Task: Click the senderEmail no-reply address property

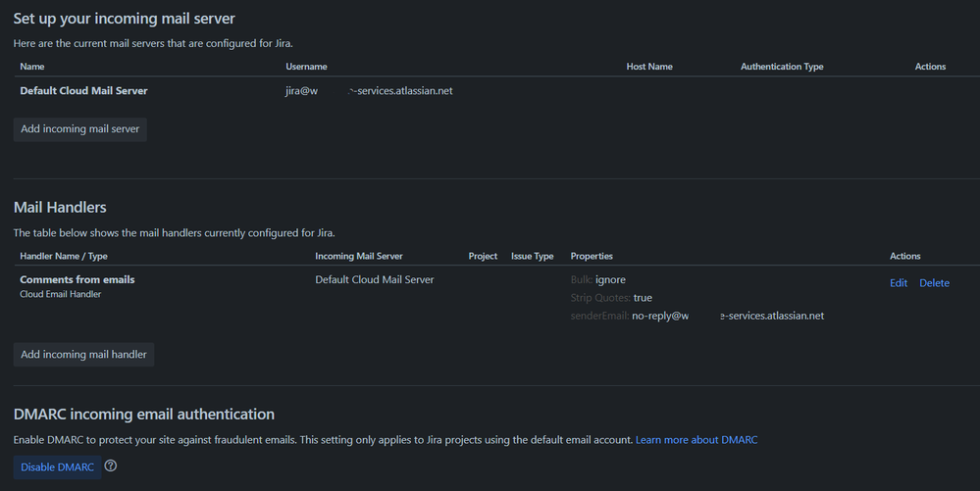Action: (696, 317)
